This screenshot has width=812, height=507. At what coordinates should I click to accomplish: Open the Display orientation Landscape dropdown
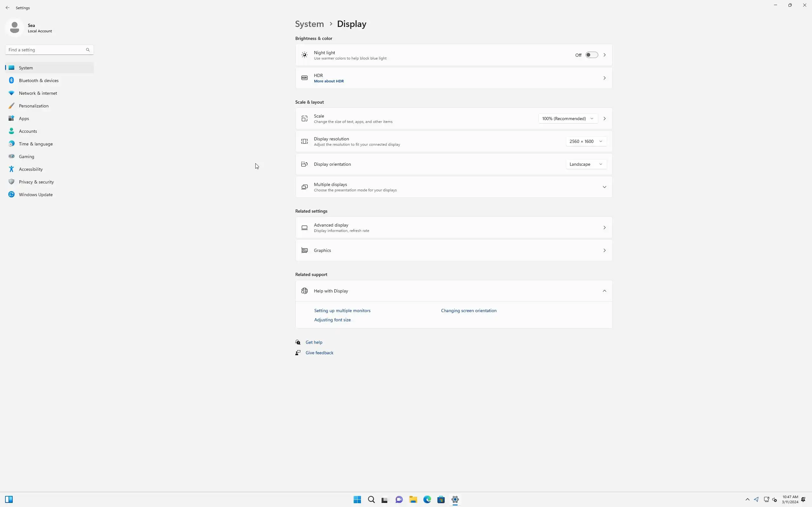586,164
